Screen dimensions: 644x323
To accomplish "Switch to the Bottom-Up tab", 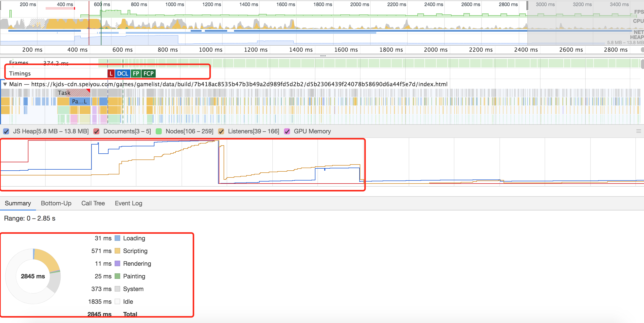I will 56,203.
